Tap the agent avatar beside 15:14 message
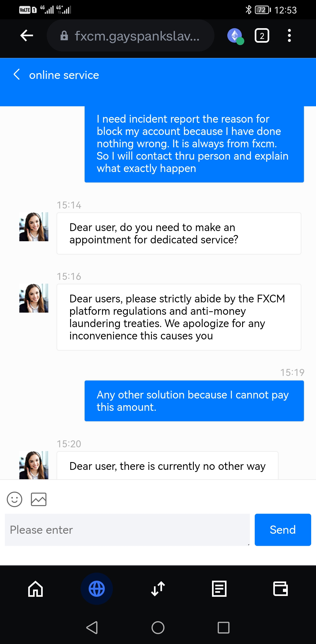The height and width of the screenshot is (644, 316). (x=34, y=227)
